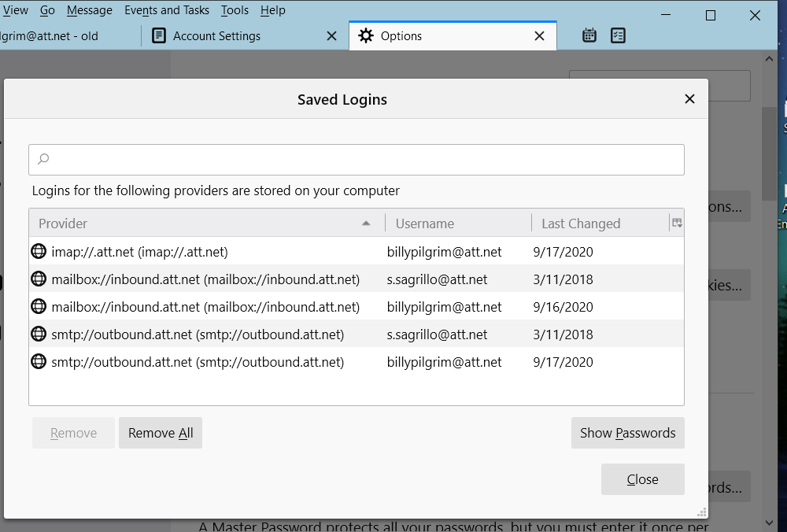
Task: Close the Account Settings tab
Action: pos(332,35)
